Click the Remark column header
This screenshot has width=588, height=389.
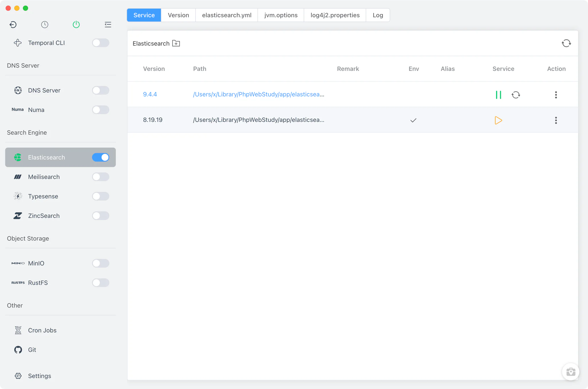click(x=348, y=69)
